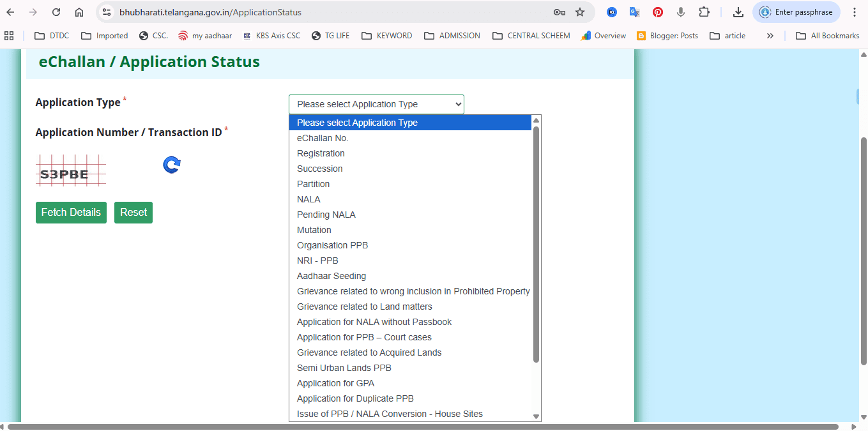Open the Chrome three-dot menu
This screenshot has height=431, width=868.
click(x=854, y=11)
